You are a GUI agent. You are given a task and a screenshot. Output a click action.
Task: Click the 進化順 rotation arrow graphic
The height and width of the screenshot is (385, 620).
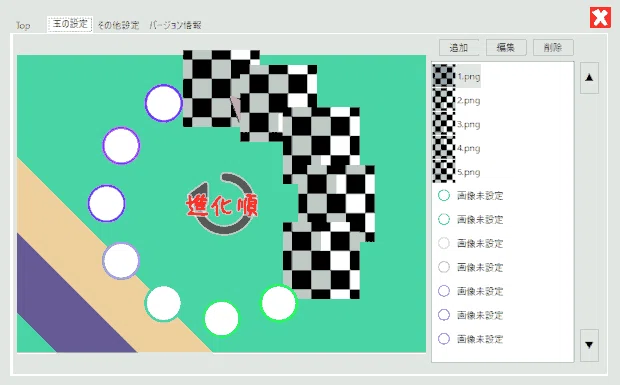pos(222,204)
